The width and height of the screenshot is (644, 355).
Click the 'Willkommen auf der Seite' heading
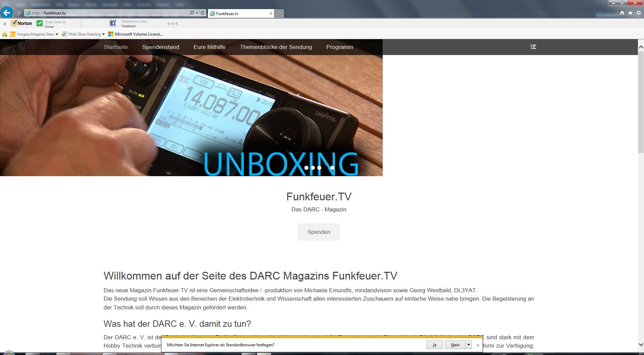[250, 276]
